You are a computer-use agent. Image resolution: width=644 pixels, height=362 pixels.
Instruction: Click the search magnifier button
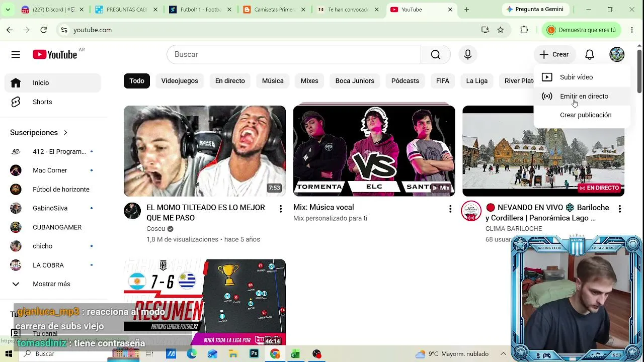pyautogui.click(x=436, y=54)
